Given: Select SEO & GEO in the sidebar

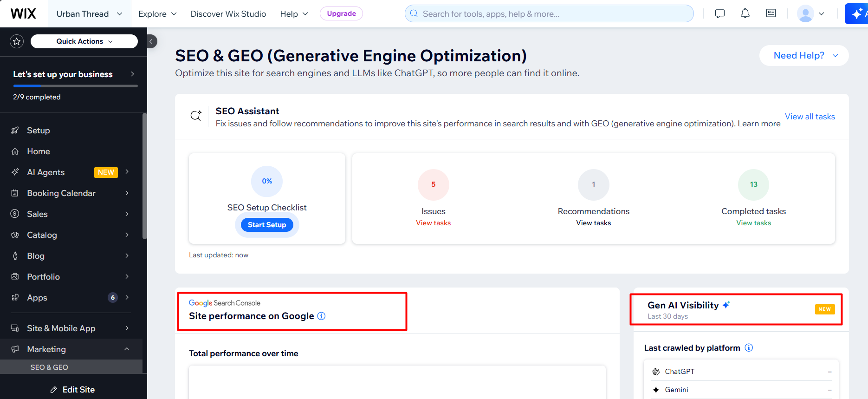Looking at the screenshot, I should [x=71, y=367].
